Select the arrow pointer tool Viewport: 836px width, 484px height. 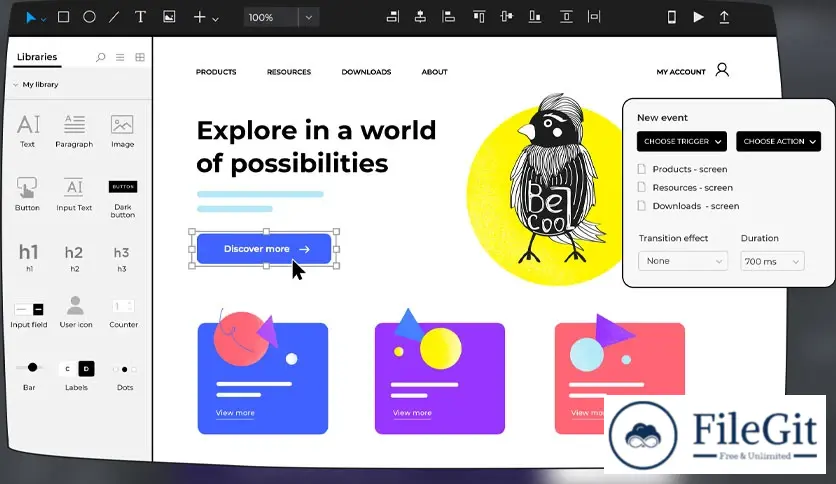click(x=30, y=18)
